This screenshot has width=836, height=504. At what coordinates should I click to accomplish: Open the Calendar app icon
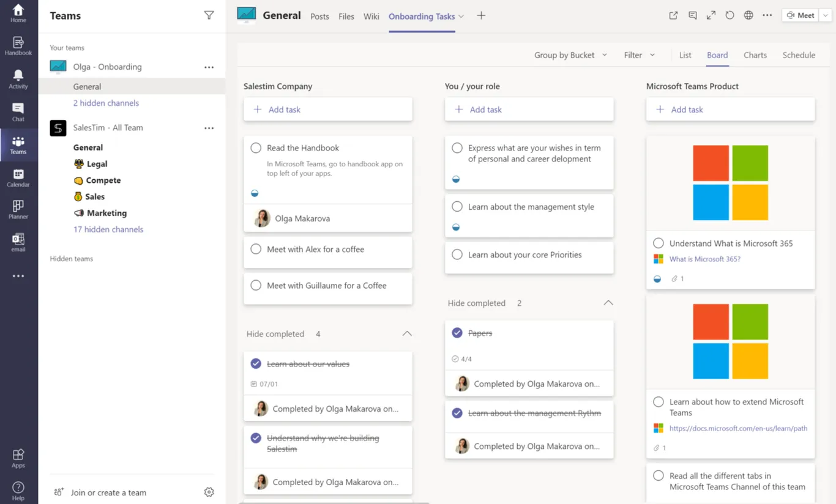[x=18, y=178]
